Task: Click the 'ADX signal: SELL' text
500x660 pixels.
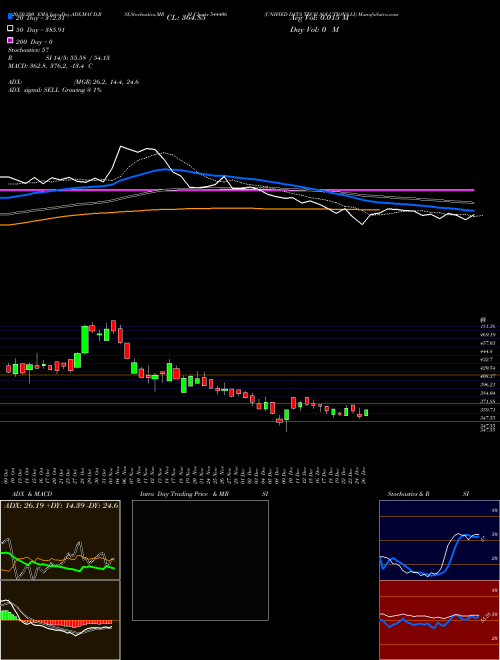Action: 34,90
